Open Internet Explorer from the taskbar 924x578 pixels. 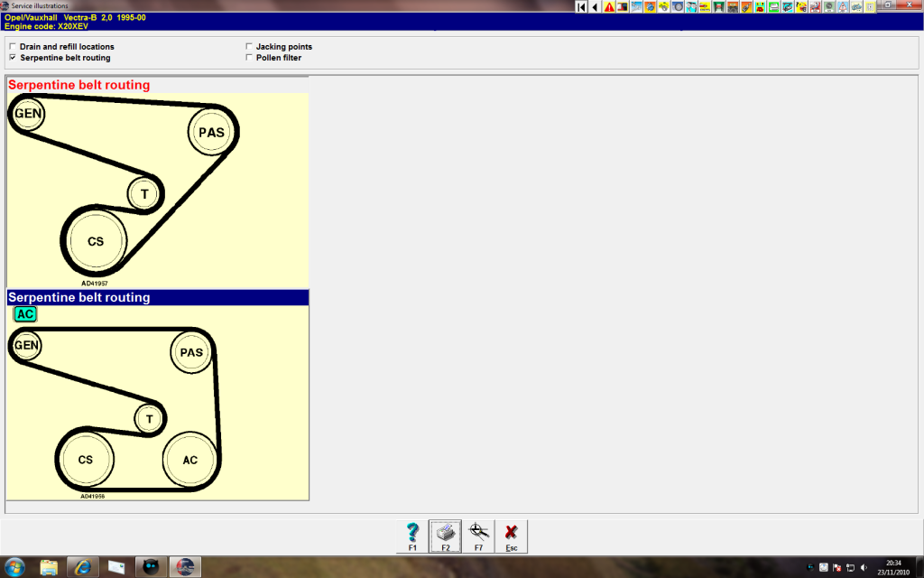(83, 567)
